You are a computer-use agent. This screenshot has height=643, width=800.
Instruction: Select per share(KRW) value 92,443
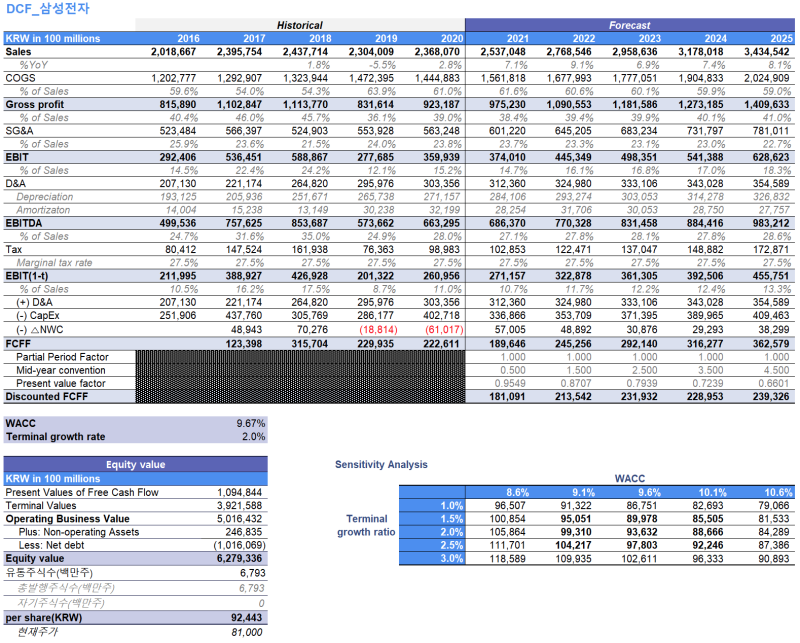(x=246, y=618)
